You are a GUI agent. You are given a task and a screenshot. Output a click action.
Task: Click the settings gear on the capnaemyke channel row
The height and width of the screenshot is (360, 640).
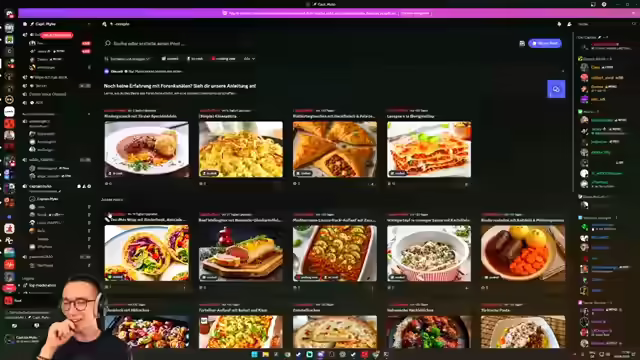pos(89,186)
